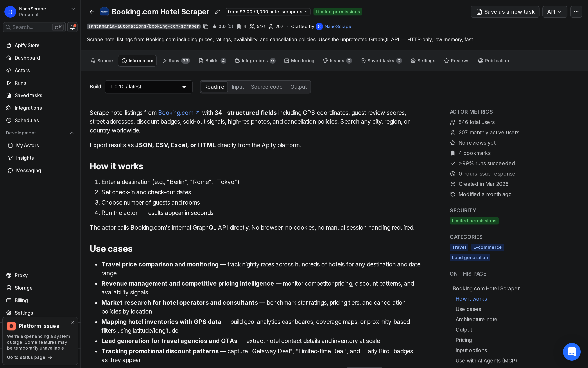Click the NanoScrape avatar in the account switcher
This screenshot has height=368, width=588.
[x=10, y=12]
